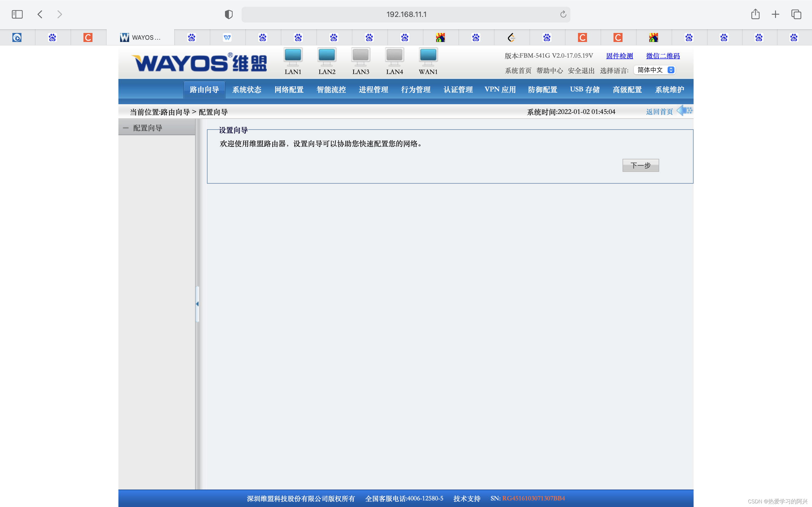Screen dimensions: 812x507
Task: Click the LAN1 port status icon
Action: [x=293, y=57]
